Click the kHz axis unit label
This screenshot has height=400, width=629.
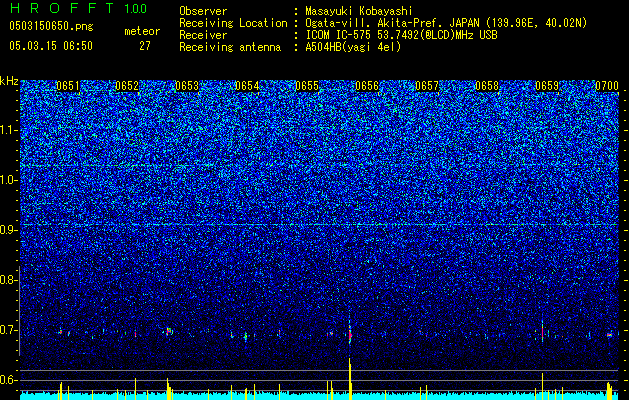pos(9,81)
